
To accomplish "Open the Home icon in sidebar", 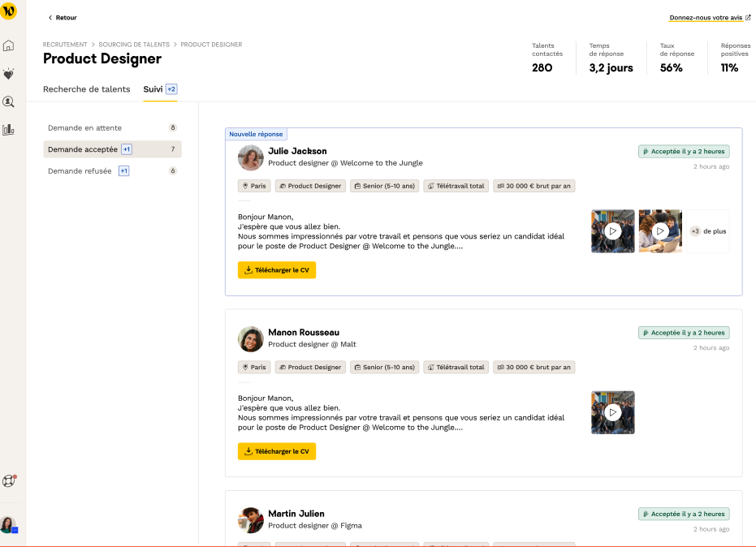I will [9, 45].
